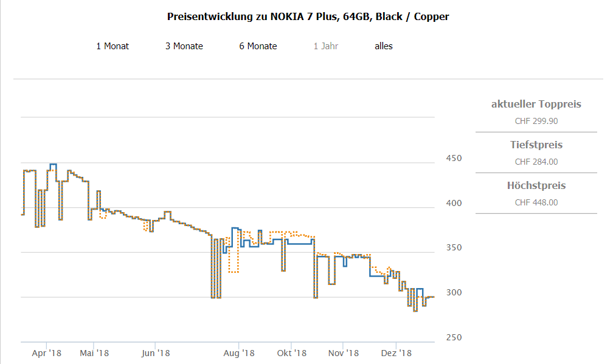This screenshot has height=364, width=613.
Task: Switch to the 3 Monate view
Action: point(184,46)
